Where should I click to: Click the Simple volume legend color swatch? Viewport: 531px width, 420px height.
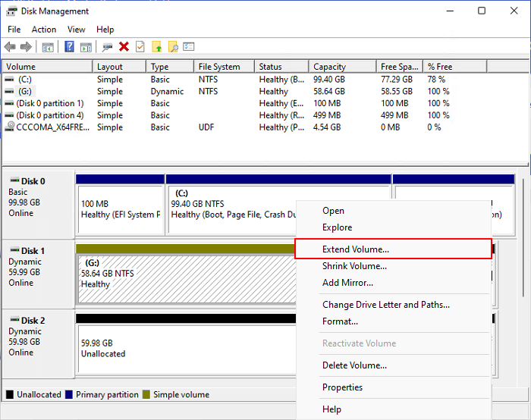[147, 394]
